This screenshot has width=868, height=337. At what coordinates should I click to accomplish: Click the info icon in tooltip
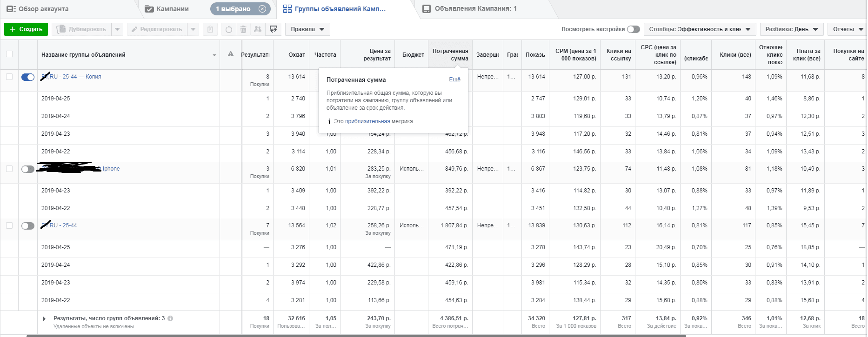coord(329,121)
